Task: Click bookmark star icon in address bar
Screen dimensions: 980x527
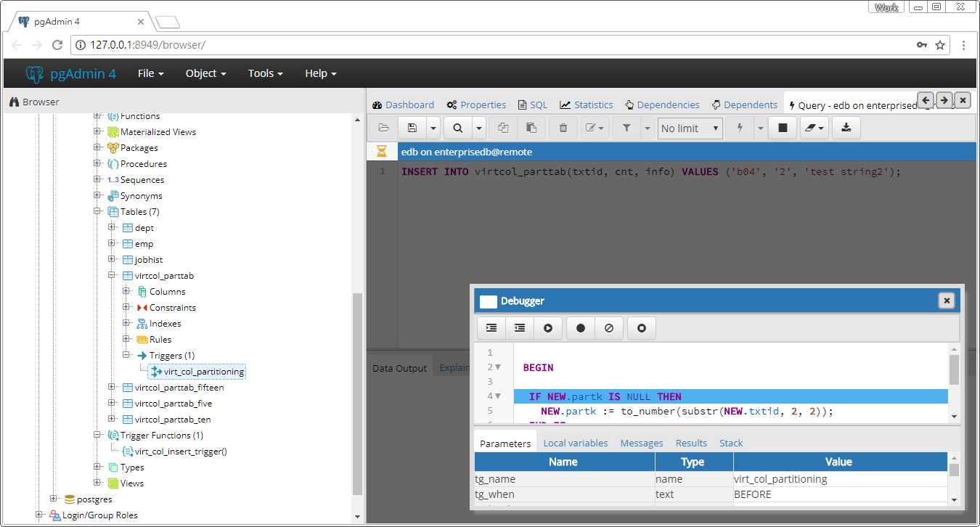Action: pos(940,45)
